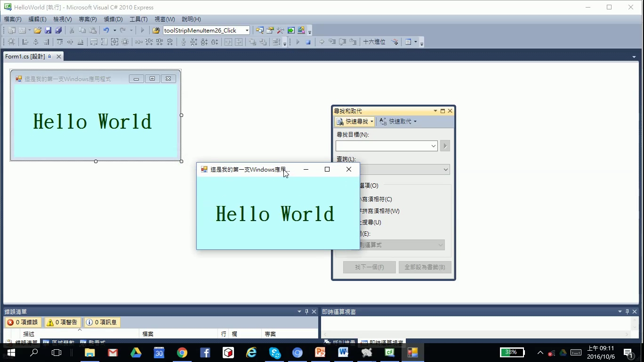Click the Show Next Statement arrow icon
Screen dimensions: 644x362
tap(322, 42)
